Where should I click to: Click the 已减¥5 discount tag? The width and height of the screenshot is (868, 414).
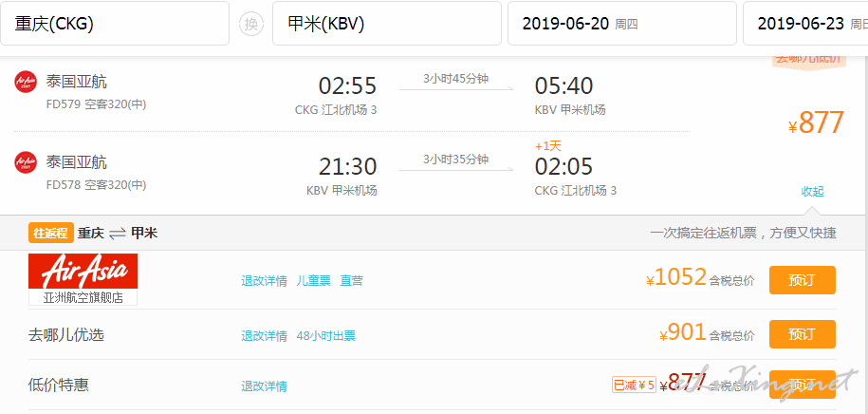[x=634, y=385]
